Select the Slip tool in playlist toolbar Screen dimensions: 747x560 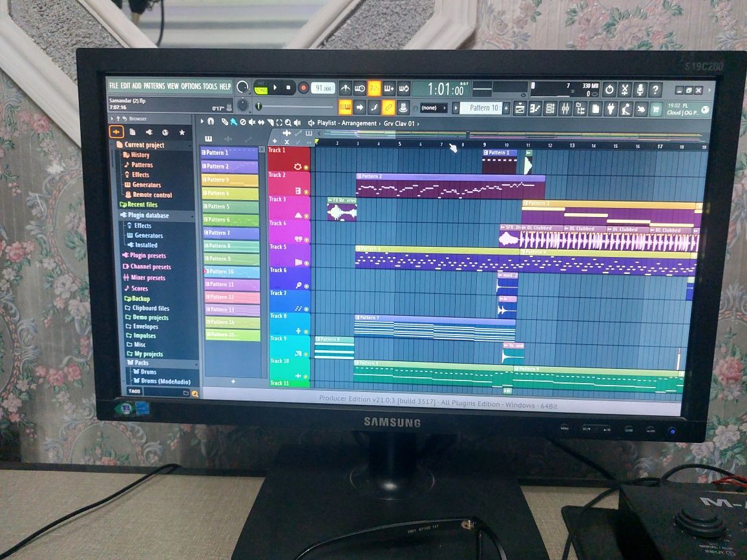261,122
